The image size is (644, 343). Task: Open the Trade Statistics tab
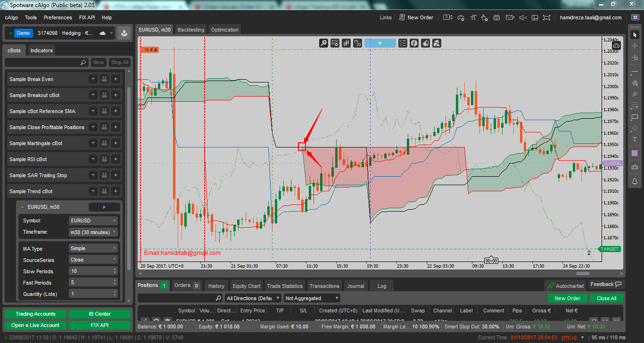[x=285, y=286]
